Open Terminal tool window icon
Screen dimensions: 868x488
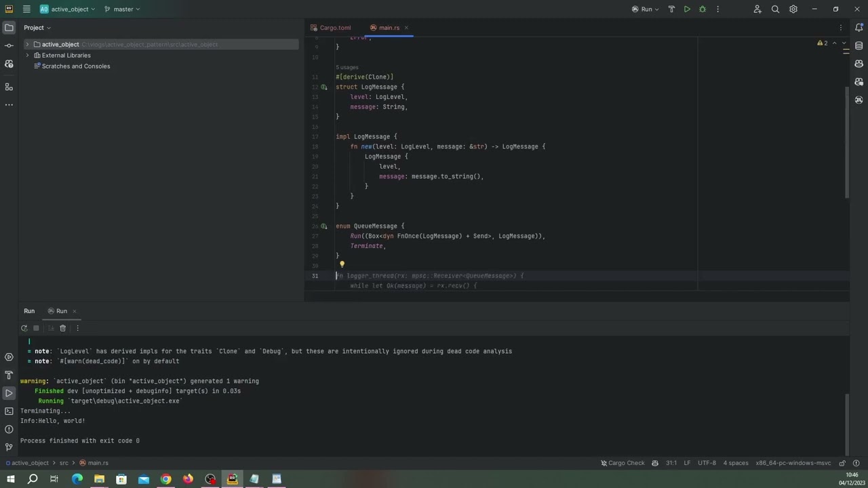[x=9, y=411]
